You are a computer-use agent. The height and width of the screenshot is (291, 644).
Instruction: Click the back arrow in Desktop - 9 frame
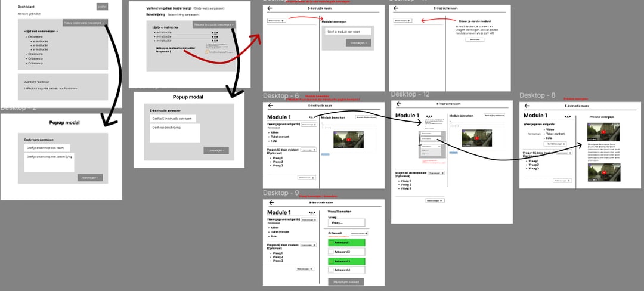coord(271,203)
